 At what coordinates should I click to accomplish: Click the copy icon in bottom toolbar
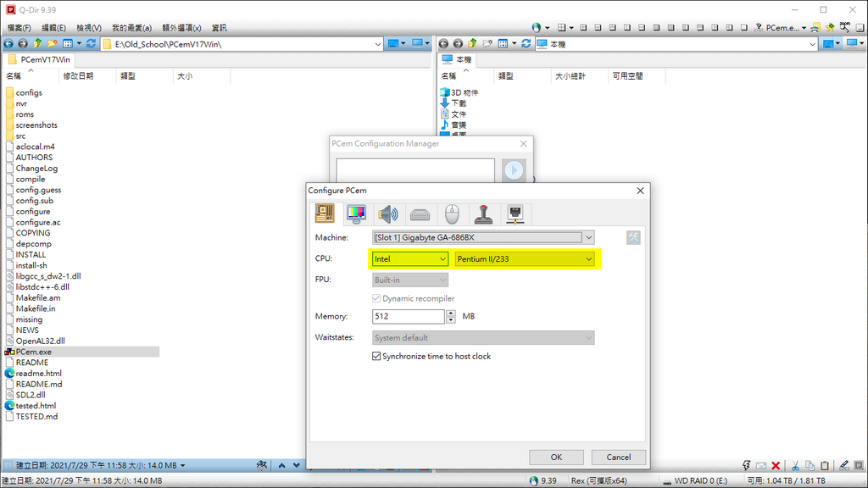[810, 465]
